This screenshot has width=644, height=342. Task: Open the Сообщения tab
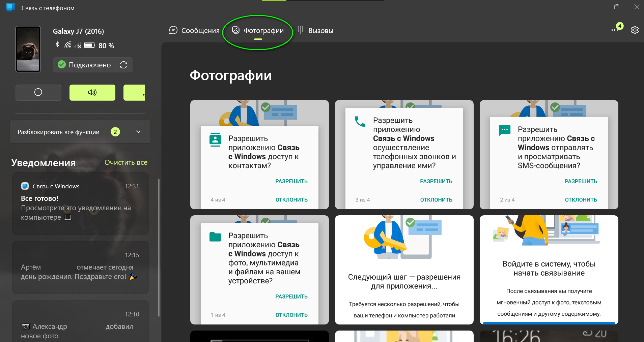tap(194, 31)
